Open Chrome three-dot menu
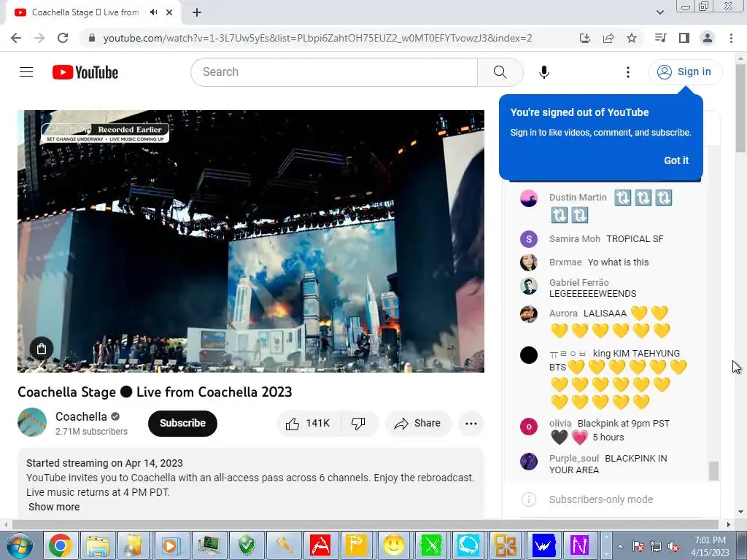This screenshot has height=560, width=747. pyautogui.click(x=731, y=38)
